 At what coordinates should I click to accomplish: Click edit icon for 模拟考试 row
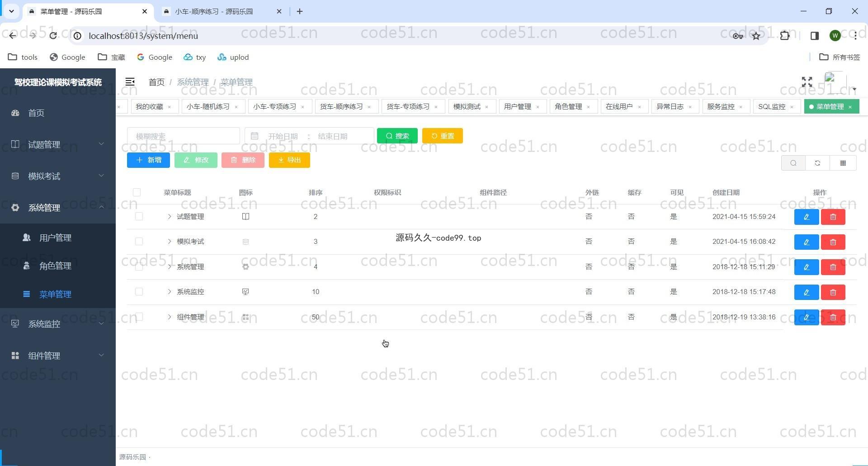click(x=807, y=242)
